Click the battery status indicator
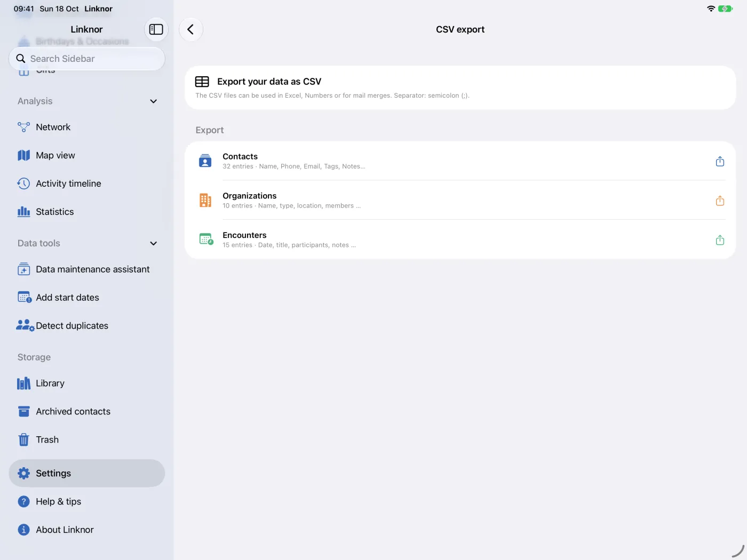Viewport: 747px width, 560px height. (x=725, y=9)
